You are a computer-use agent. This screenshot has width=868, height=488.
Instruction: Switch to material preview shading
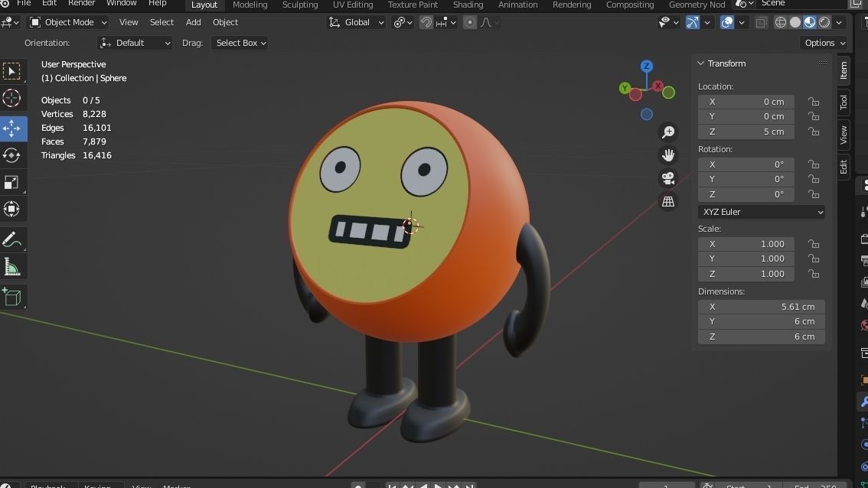810,22
